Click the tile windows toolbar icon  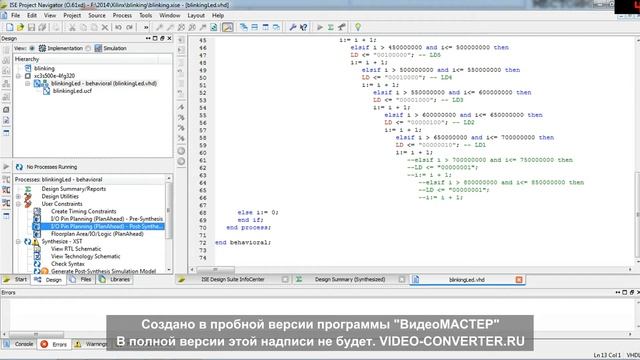[x=254, y=27]
